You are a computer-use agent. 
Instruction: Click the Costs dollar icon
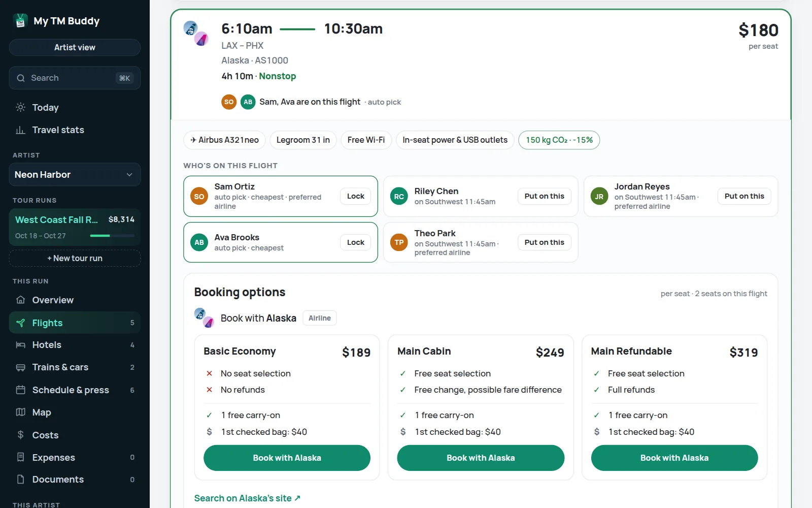(20, 435)
